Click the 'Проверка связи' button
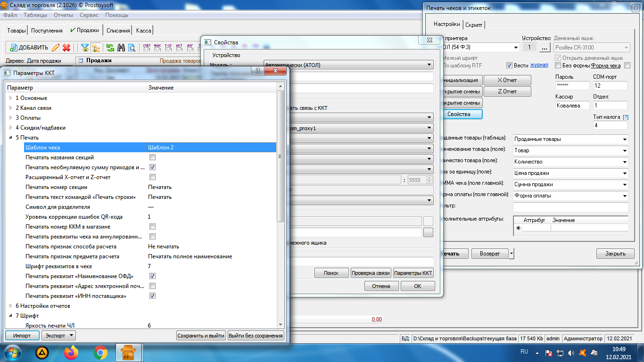Screen dimensions: 644x362 point(371,273)
